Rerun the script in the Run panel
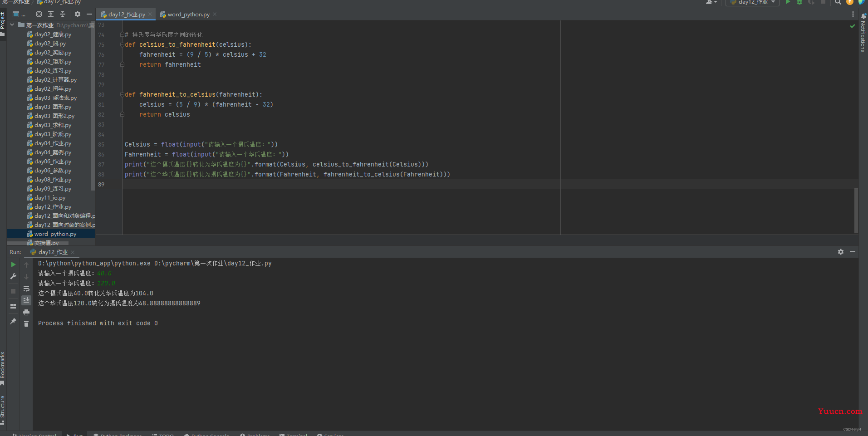Image resolution: width=868 pixels, height=436 pixels. [x=13, y=265]
